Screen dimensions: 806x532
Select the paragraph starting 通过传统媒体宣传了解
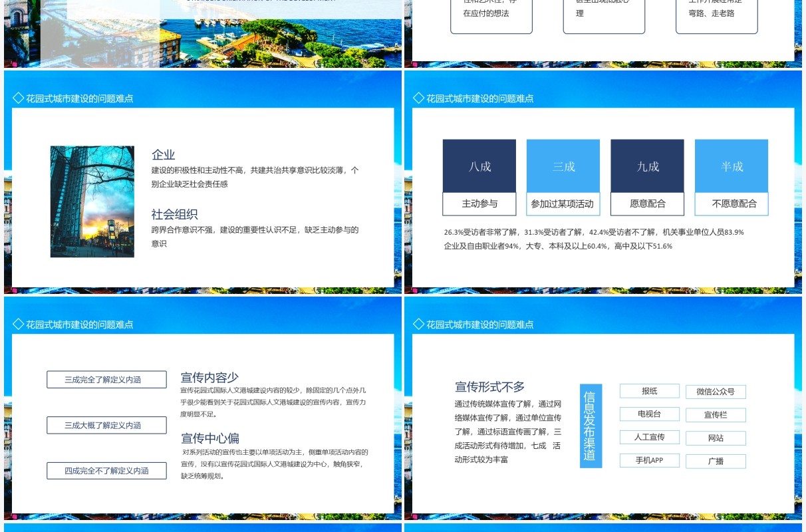[x=508, y=432]
